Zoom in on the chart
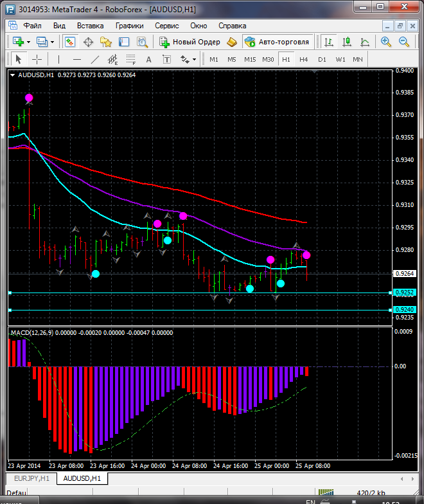This screenshot has height=504, width=424. (386, 42)
